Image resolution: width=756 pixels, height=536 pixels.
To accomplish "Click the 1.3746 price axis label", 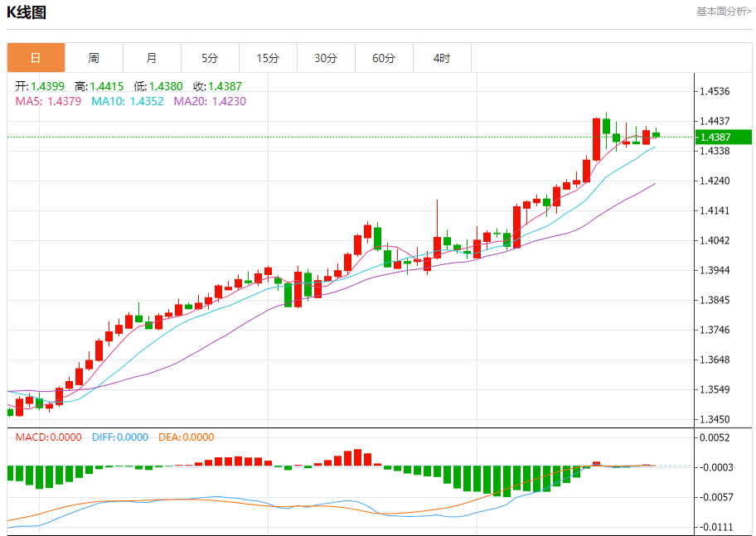I will coord(715,330).
